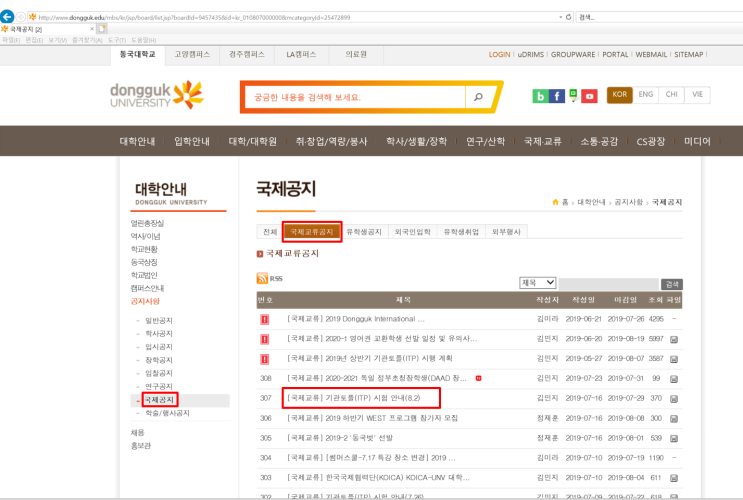Switch language to CHI
The height and width of the screenshot is (500, 743).
pyautogui.click(x=671, y=94)
